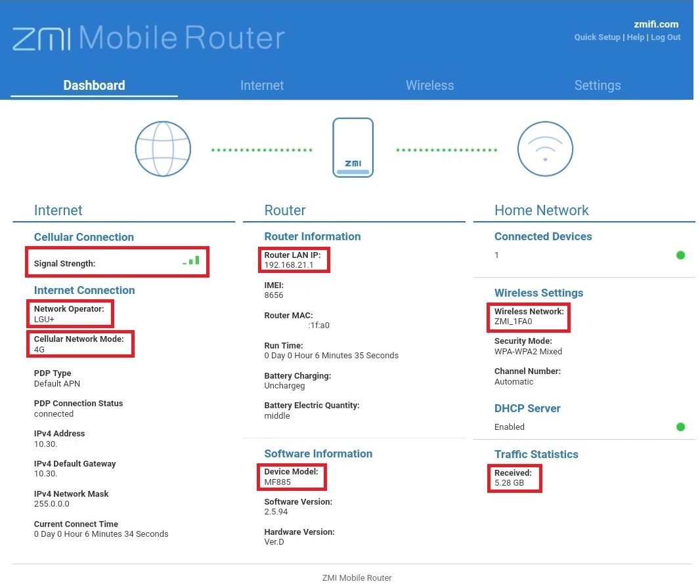Click the DHCP 'Enabled' status text
Image resolution: width=700 pixels, height=588 pixels.
point(510,427)
